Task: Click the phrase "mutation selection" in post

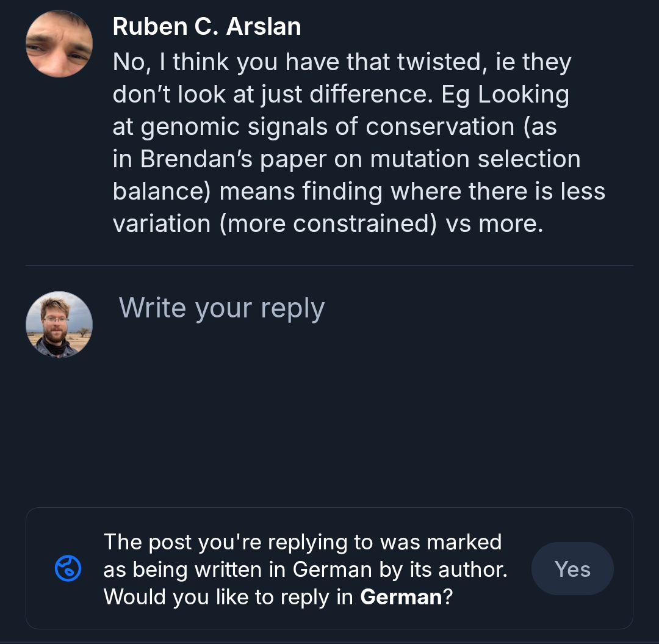Action: (475, 159)
